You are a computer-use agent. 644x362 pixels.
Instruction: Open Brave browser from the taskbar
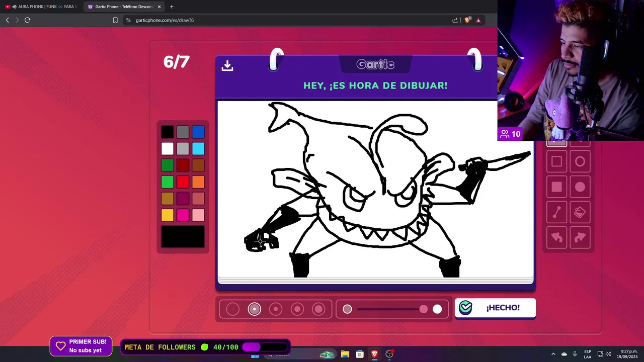tap(374, 354)
